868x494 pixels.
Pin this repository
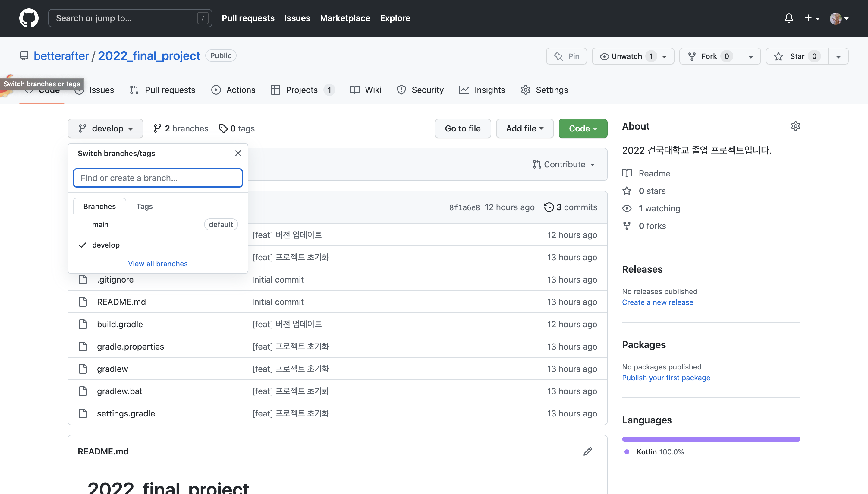566,56
